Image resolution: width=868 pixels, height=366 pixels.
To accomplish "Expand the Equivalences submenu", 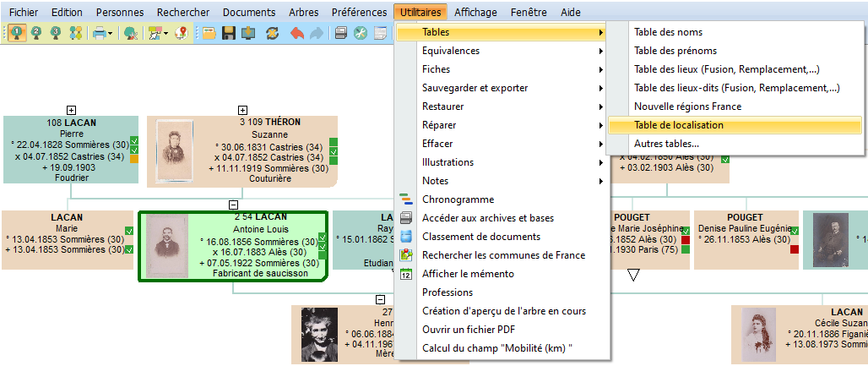I will point(502,51).
